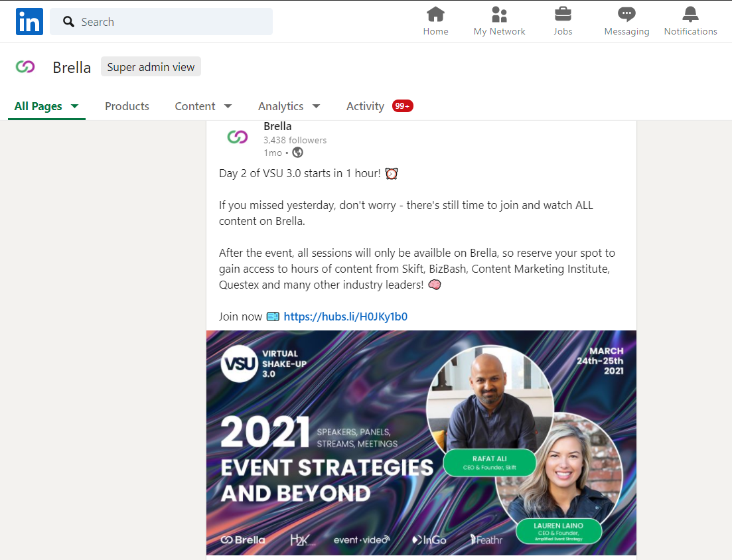This screenshot has height=560, width=732.
Task: Open the Messaging chat icon
Action: 626,15
